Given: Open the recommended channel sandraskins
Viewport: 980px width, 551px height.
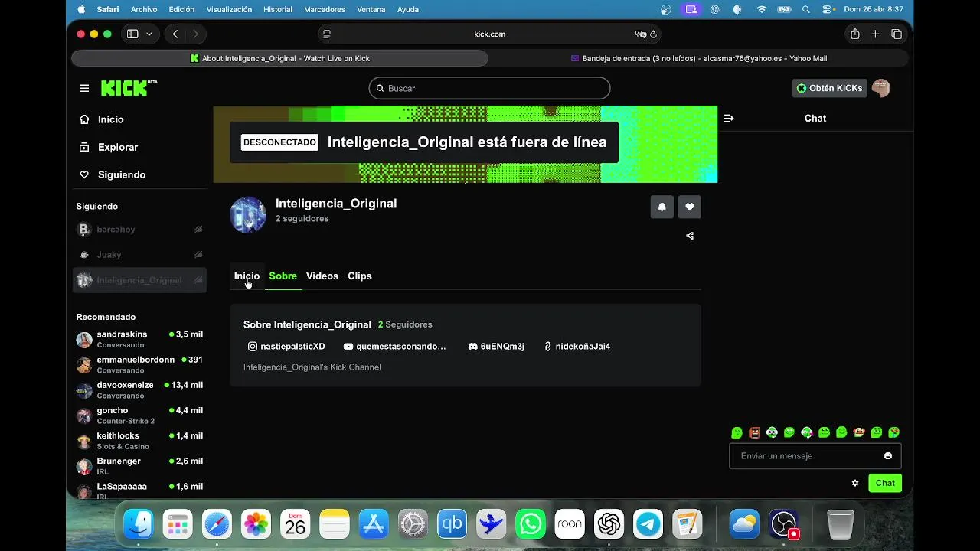Looking at the screenshot, I should [x=140, y=340].
